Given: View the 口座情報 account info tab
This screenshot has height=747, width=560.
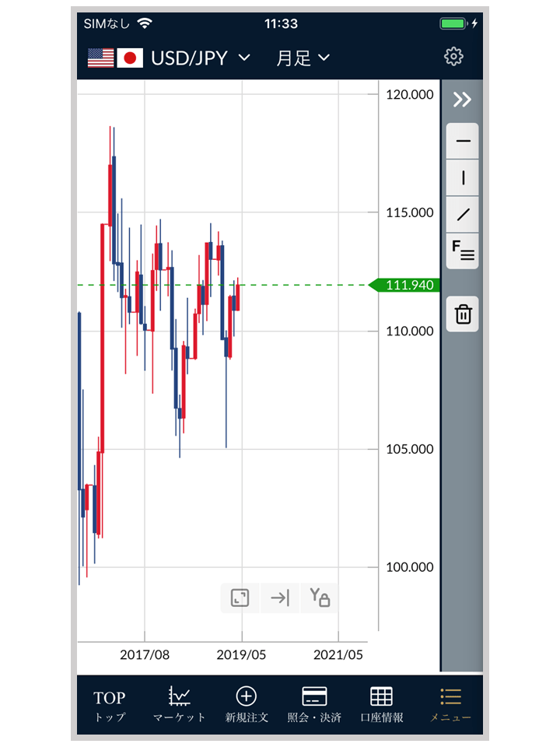Looking at the screenshot, I should [381, 705].
